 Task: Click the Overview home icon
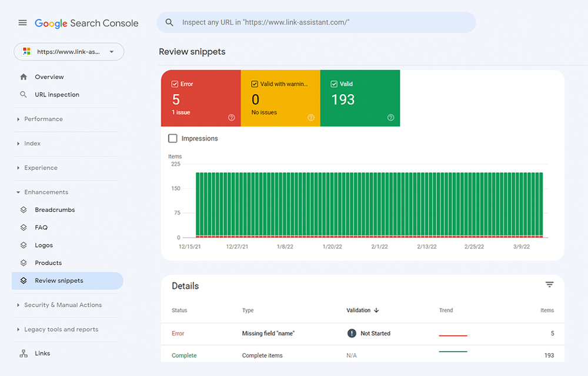(x=24, y=77)
